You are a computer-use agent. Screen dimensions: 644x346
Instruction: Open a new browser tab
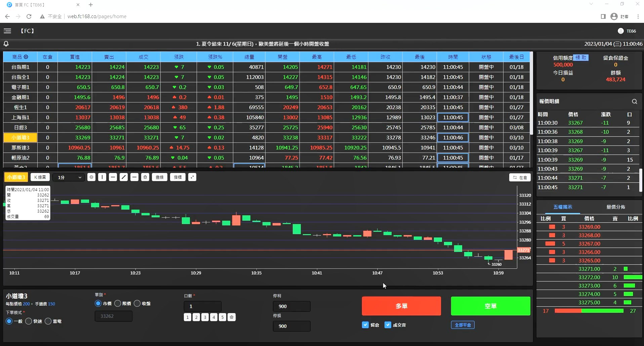(91, 5)
